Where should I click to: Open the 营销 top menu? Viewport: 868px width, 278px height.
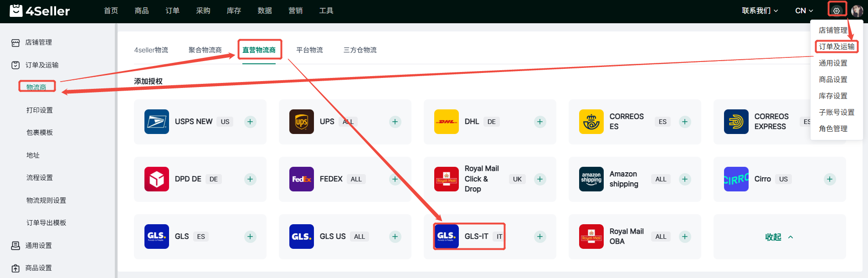(295, 10)
